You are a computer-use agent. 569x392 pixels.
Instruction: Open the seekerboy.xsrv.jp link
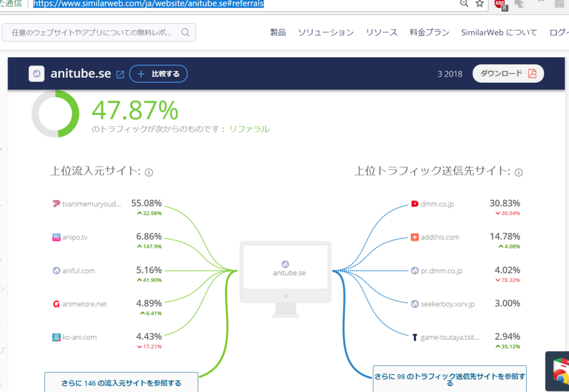[x=447, y=304]
